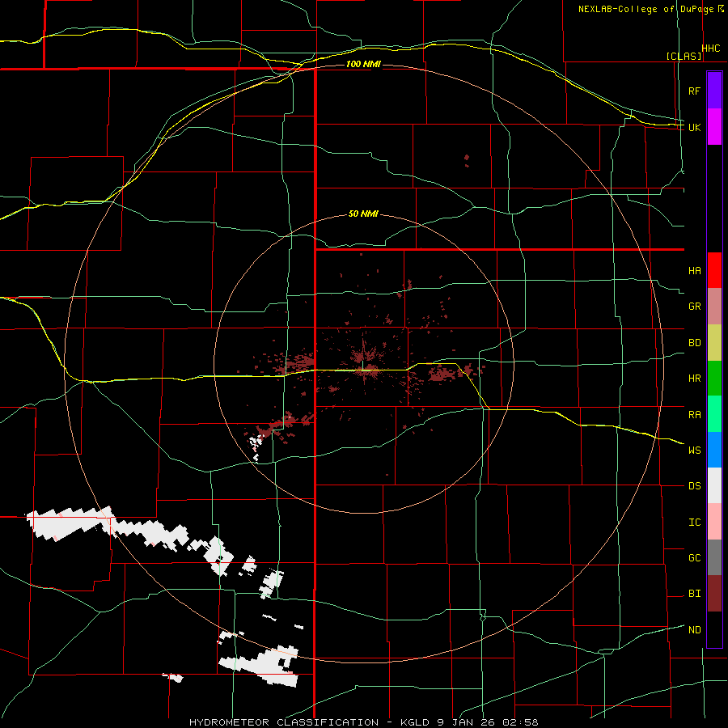Click the HA legend label

point(694,270)
